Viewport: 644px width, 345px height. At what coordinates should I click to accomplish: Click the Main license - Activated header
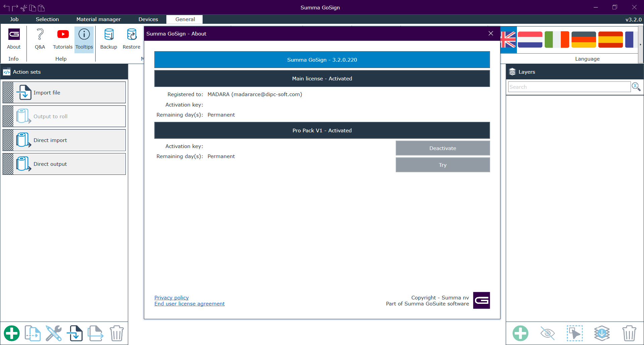coord(322,78)
